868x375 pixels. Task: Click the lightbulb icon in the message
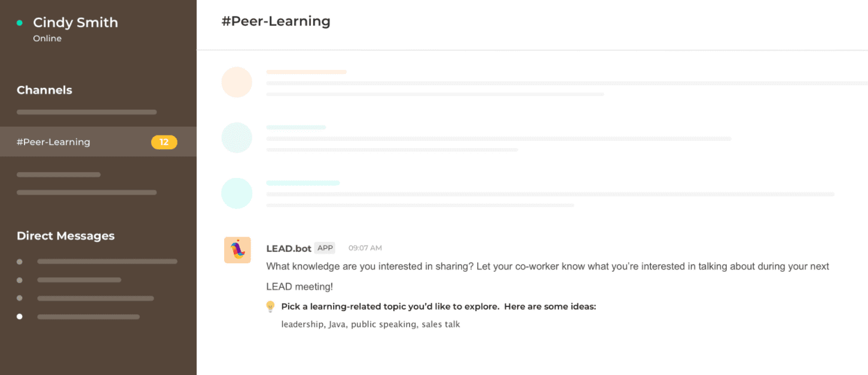270,306
